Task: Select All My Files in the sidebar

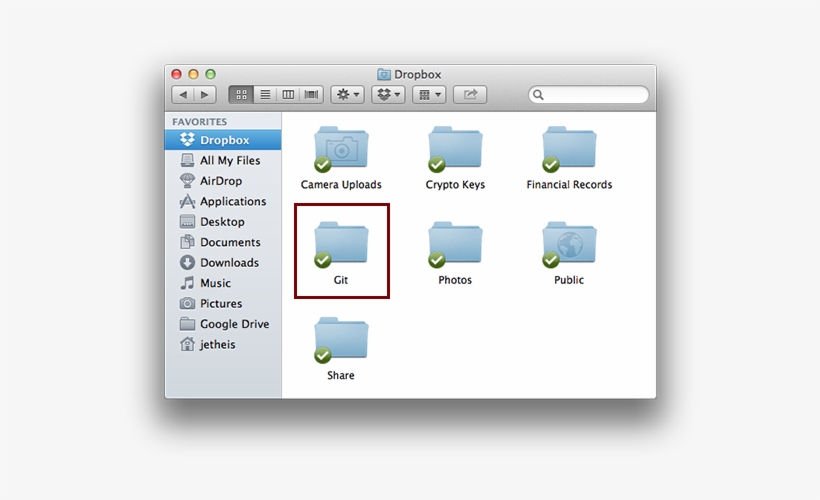Action: point(223,161)
